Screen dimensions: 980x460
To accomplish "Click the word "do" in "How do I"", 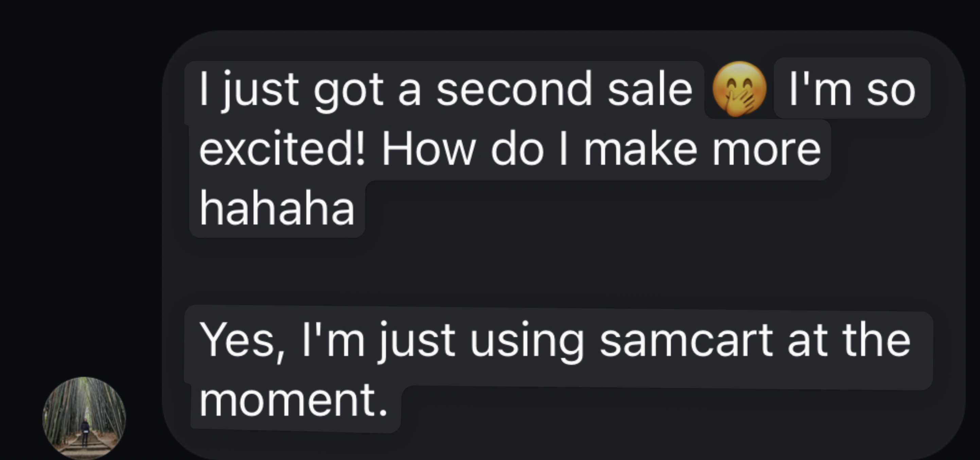I will click(x=517, y=149).
